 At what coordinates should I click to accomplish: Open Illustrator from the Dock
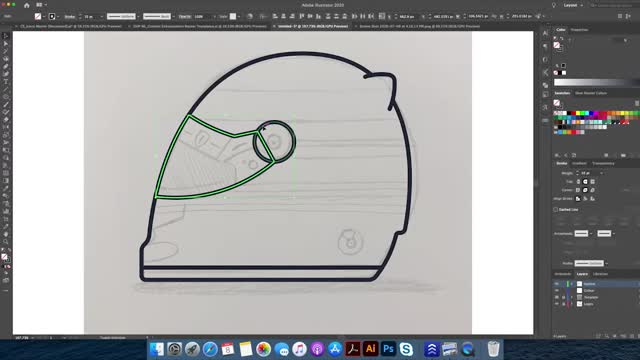[x=370, y=349]
